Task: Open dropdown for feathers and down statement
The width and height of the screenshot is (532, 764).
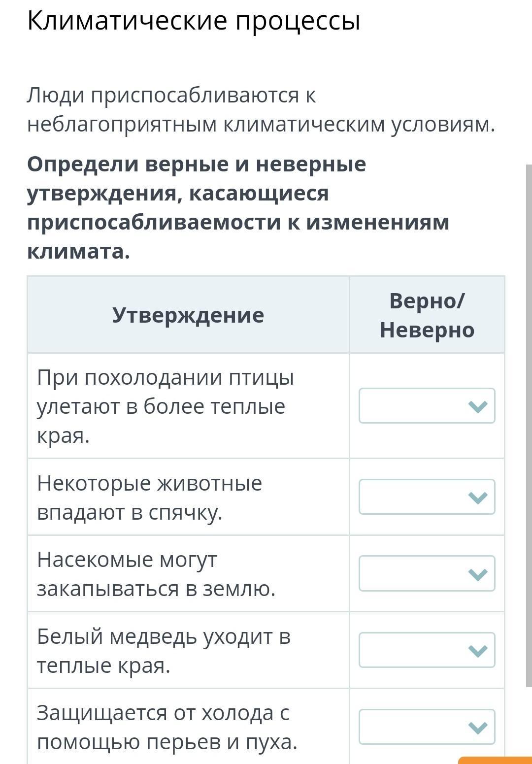Action: [427, 727]
